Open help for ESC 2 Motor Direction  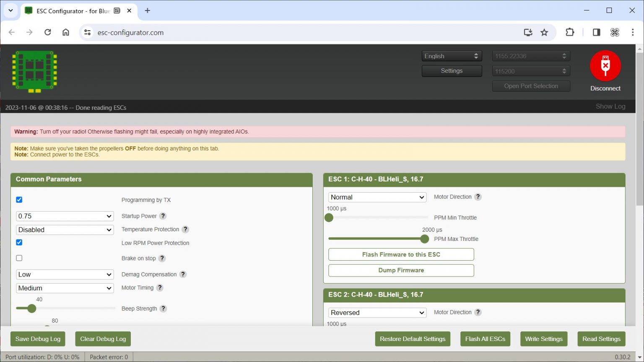[478, 312]
